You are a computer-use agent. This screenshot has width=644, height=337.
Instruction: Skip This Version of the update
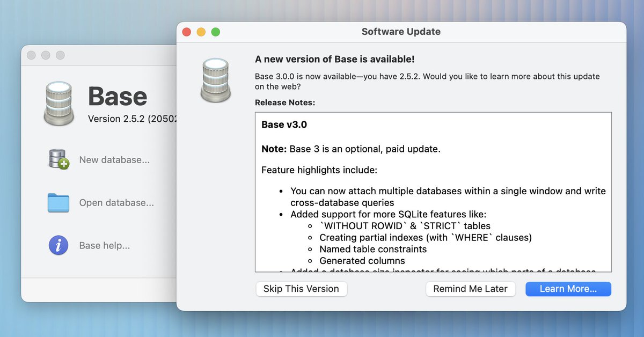(301, 289)
